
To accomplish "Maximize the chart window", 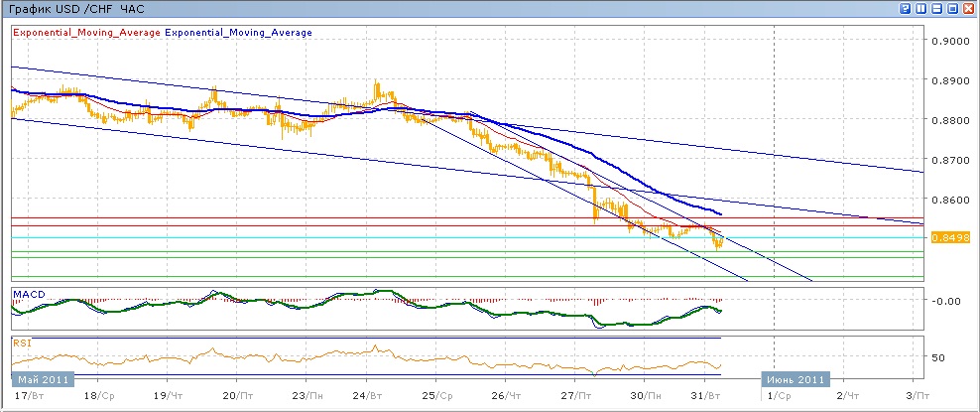I will (x=953, y=8).
